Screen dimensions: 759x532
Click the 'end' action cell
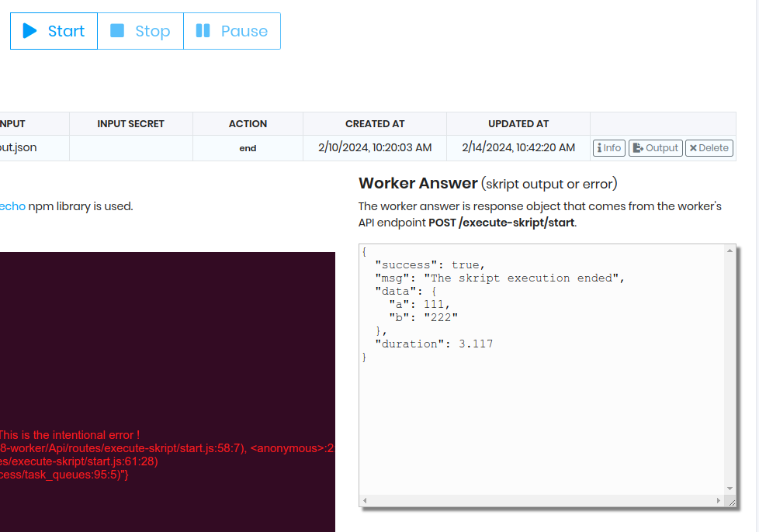click(248, 148)
